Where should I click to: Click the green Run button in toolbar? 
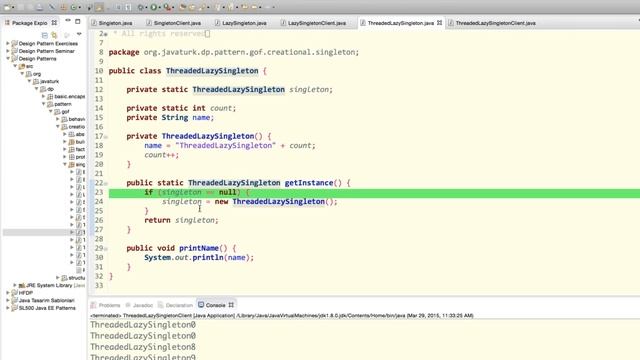tap(153, 7)
